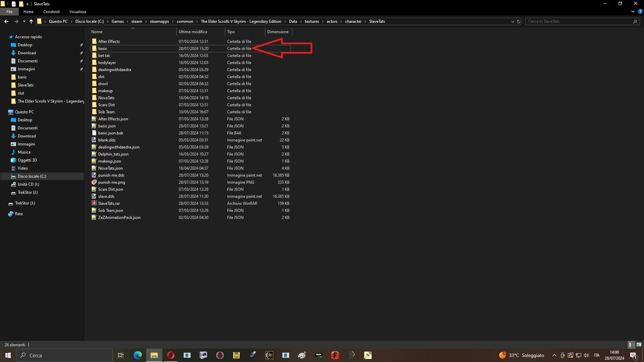Go back with the Back arrow
Image resolution: width=644 pixels, height=362 pixels.
click(6, 21)
